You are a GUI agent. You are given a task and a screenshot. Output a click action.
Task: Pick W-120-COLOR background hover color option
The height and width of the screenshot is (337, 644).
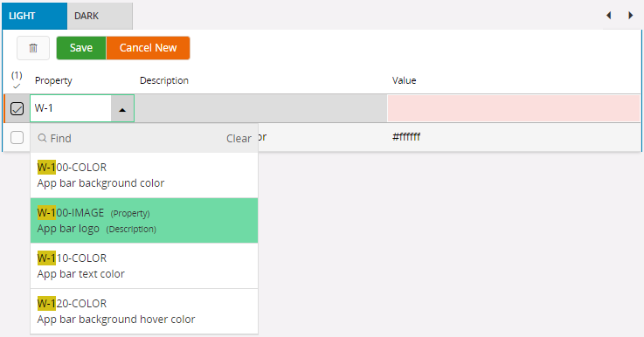144,312
